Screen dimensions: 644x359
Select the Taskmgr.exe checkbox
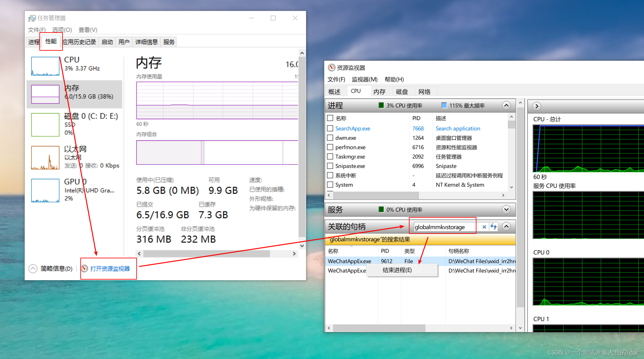click(x=330, y=156)
